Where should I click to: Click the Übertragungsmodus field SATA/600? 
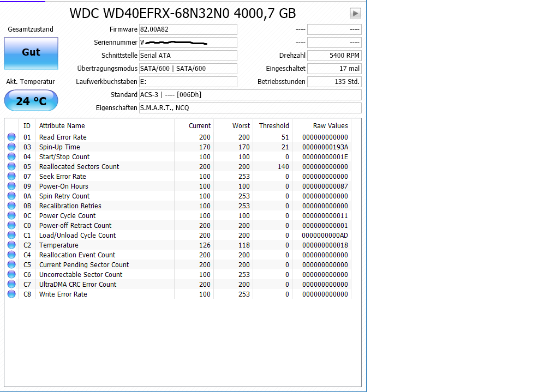tap(188, 69)
